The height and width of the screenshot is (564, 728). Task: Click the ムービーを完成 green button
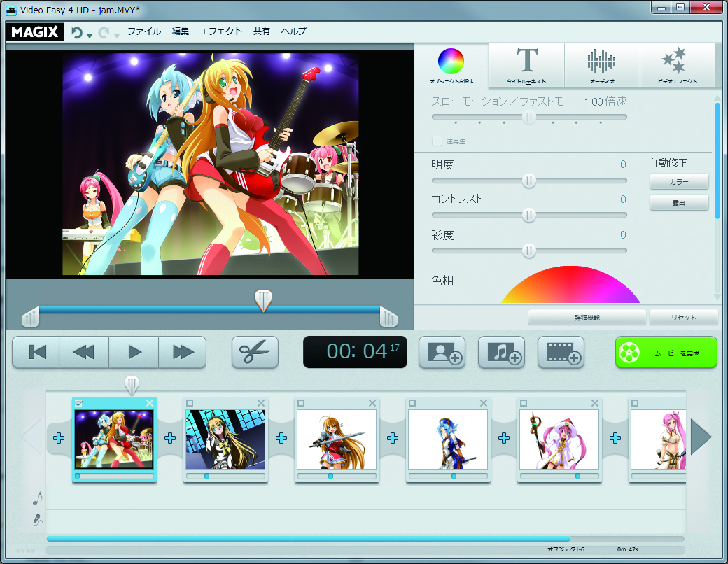click(x=666, y=353)
